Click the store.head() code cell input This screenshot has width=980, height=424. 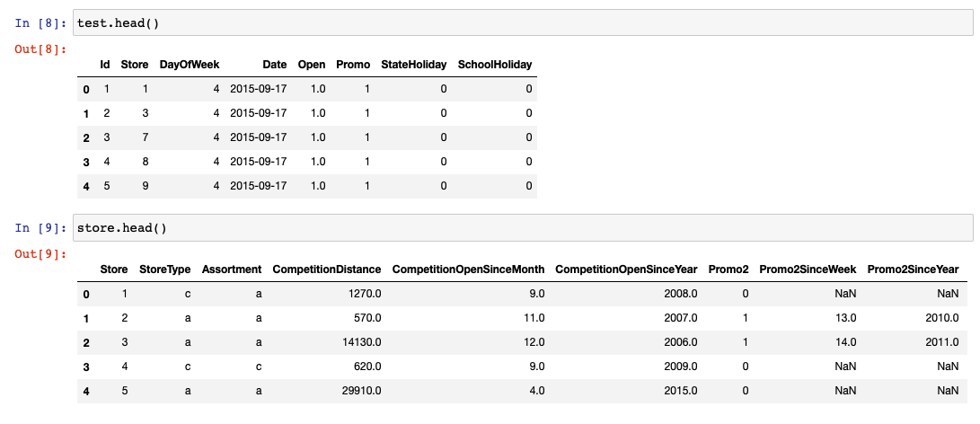point(523,227)
